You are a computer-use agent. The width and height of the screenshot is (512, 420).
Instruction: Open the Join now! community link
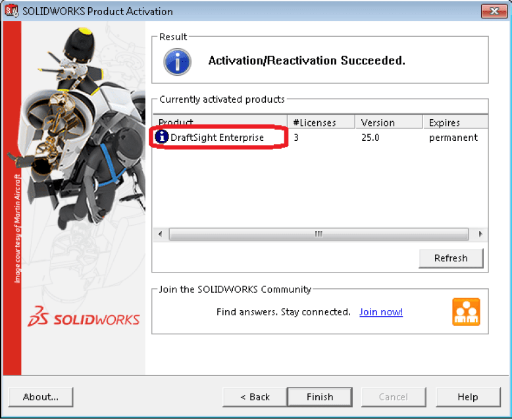[x=381, y=312]
